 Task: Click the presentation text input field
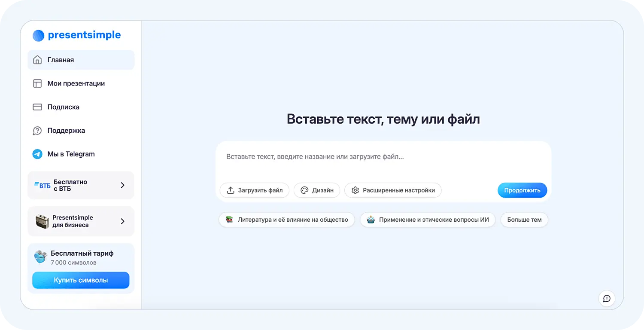tap(383, 156)
